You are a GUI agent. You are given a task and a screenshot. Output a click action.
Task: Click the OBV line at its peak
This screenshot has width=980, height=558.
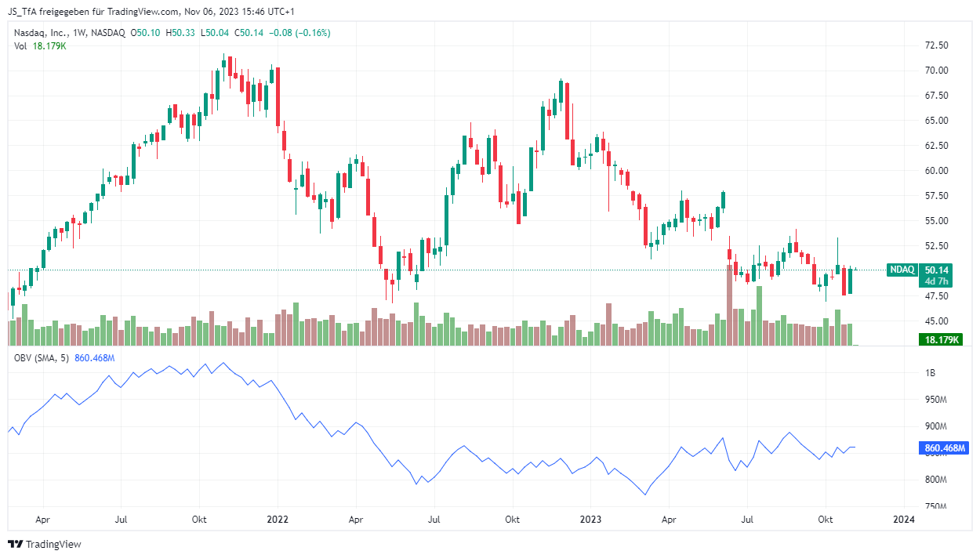pyautogui.click(x=223, y=363)
